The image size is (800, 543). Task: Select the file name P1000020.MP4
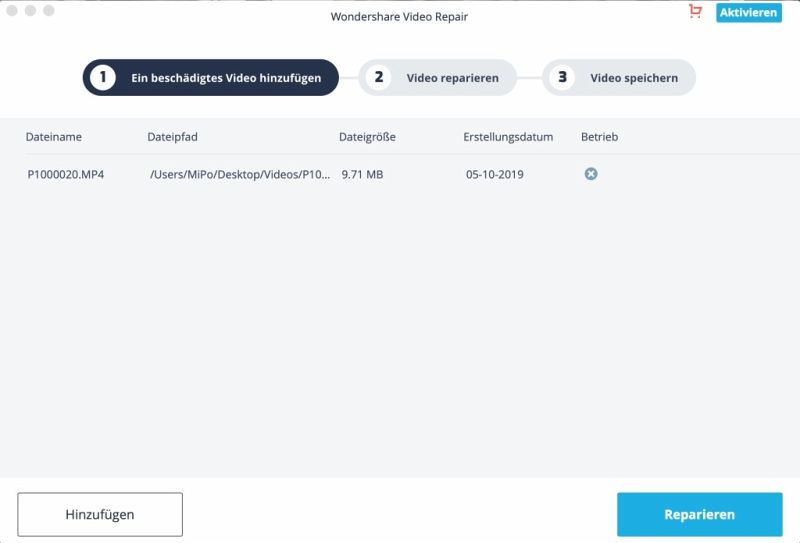pyautogui.click(x=66, y=175)
